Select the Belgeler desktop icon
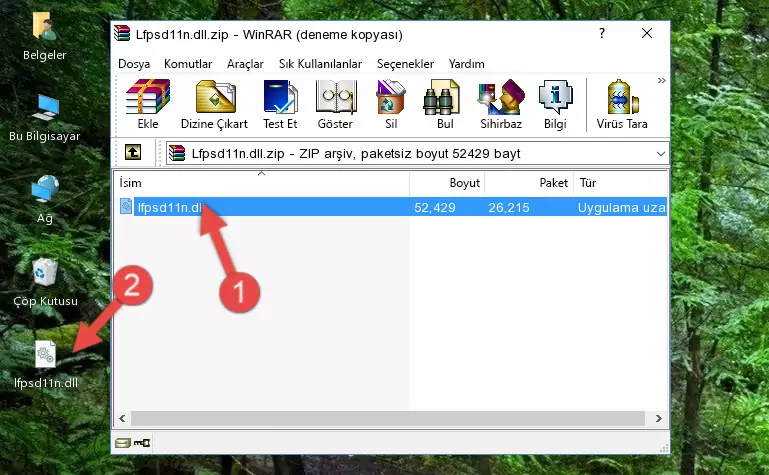This screenshot has width=769, height=475. click(x=45, y=37)
